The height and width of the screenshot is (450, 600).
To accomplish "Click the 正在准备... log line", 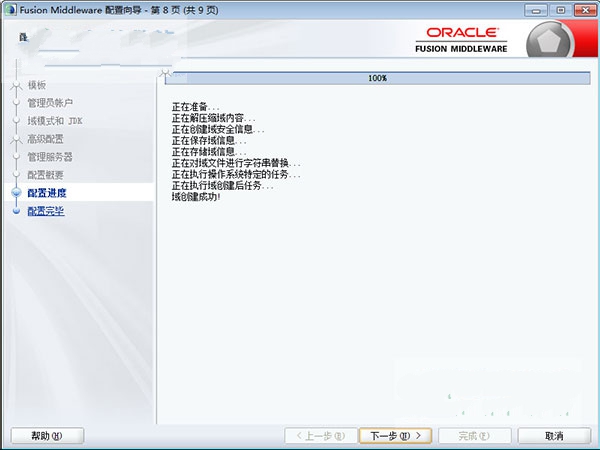I will point(196,107).
